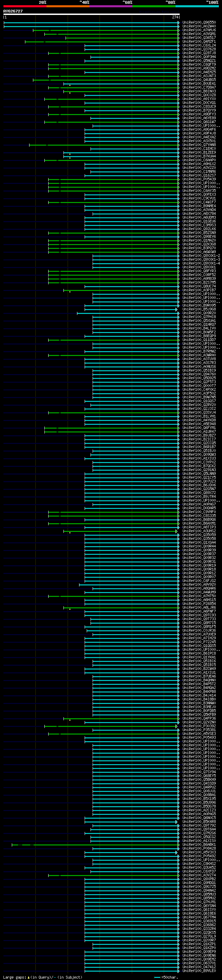The image size is (222, 980).
Task: Select hit label UniRef100_A9G4F6
Action: click(x=199, y=129)
